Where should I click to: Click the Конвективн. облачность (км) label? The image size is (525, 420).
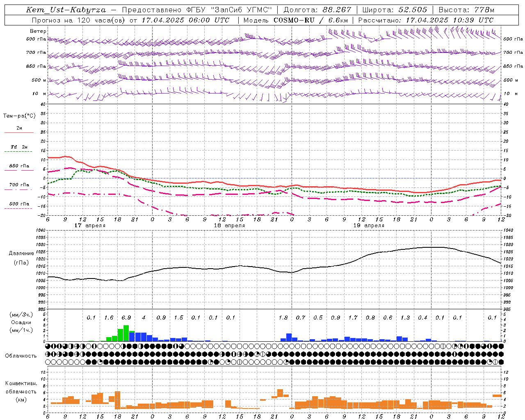[x=21, y=391]
